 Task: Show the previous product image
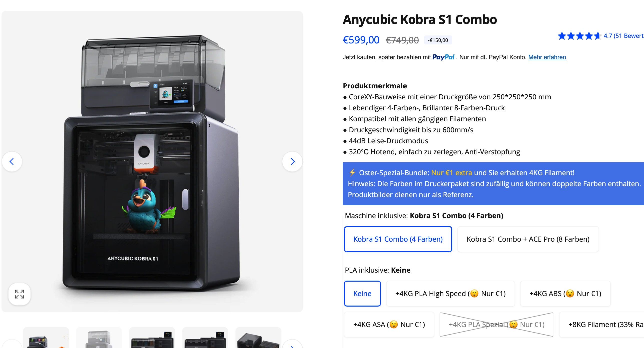pos(12,162)
